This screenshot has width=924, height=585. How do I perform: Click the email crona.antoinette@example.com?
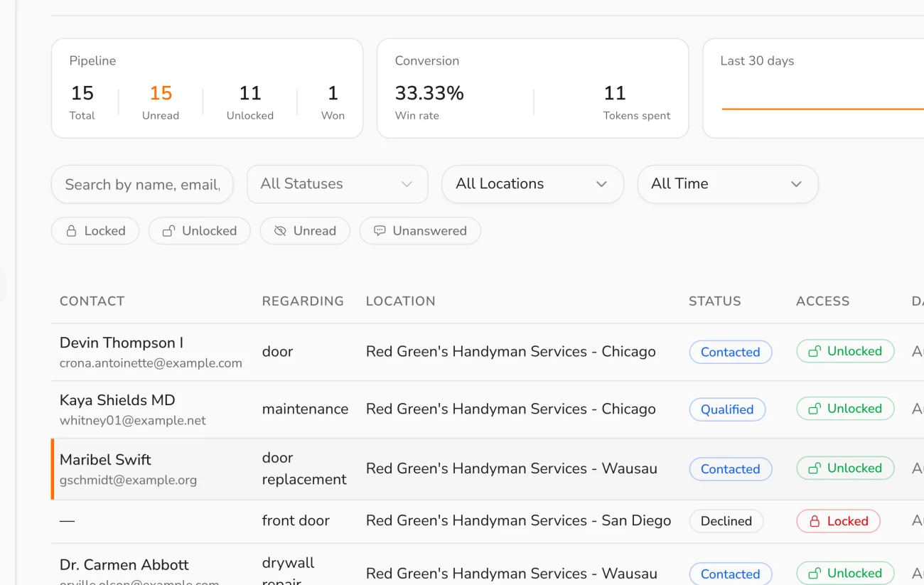[x=151, y=363]
